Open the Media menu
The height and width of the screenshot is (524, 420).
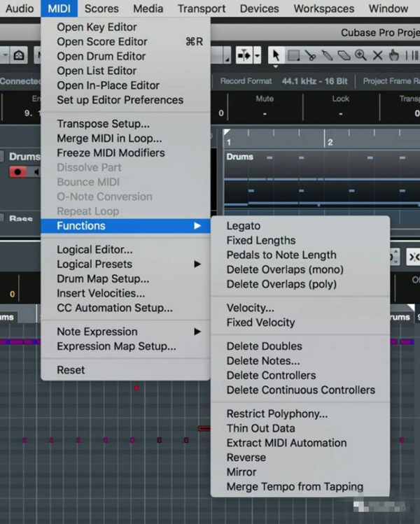click(148, 8)
